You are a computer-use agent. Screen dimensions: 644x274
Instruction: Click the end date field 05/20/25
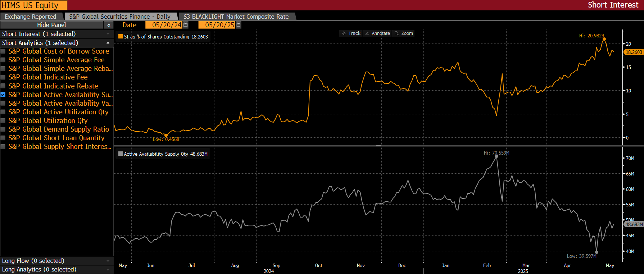tap(217, 25)
